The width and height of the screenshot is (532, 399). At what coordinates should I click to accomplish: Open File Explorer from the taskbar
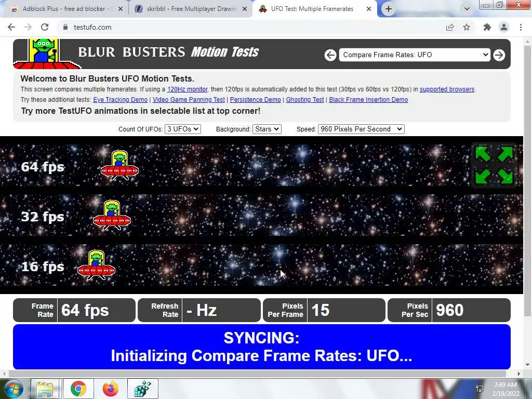[45, 389]
